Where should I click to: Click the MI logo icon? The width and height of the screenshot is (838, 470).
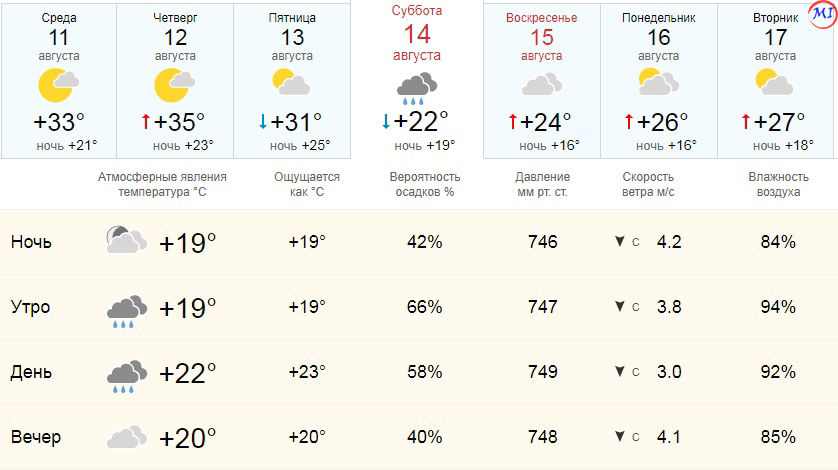point(822,14)
